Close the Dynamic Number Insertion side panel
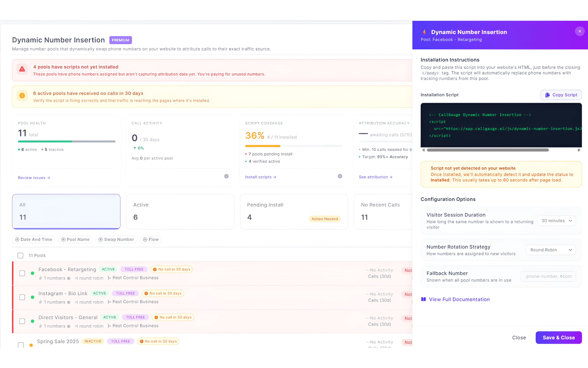The height and width of the screenshot is (368, 588). point(579,31)
